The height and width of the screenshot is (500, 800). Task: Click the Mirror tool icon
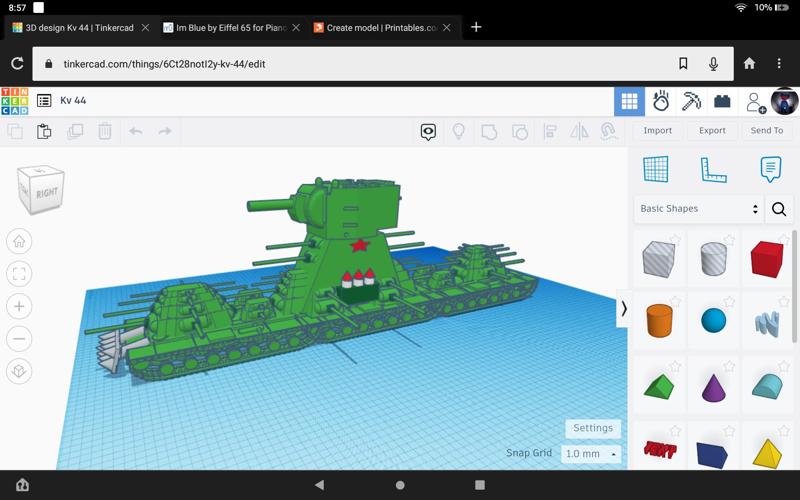tap(579, 131)
